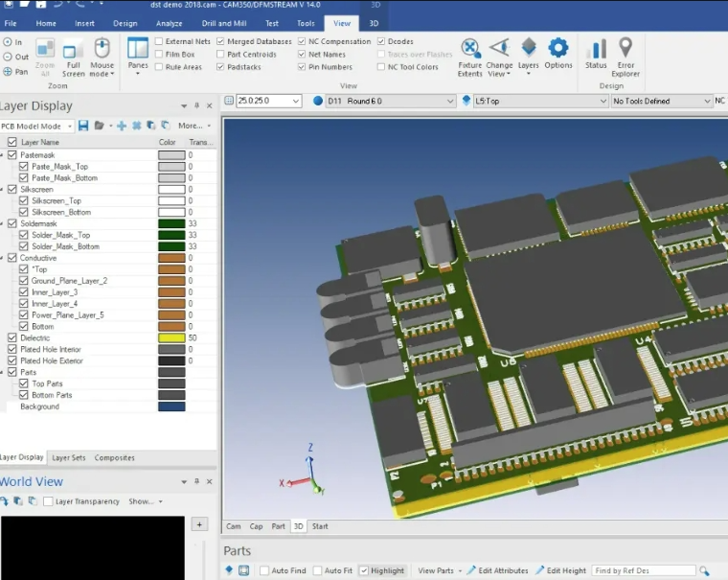728x580 pixels.
Task: Click the Status icon in Design group
Action: click(596, 49)
